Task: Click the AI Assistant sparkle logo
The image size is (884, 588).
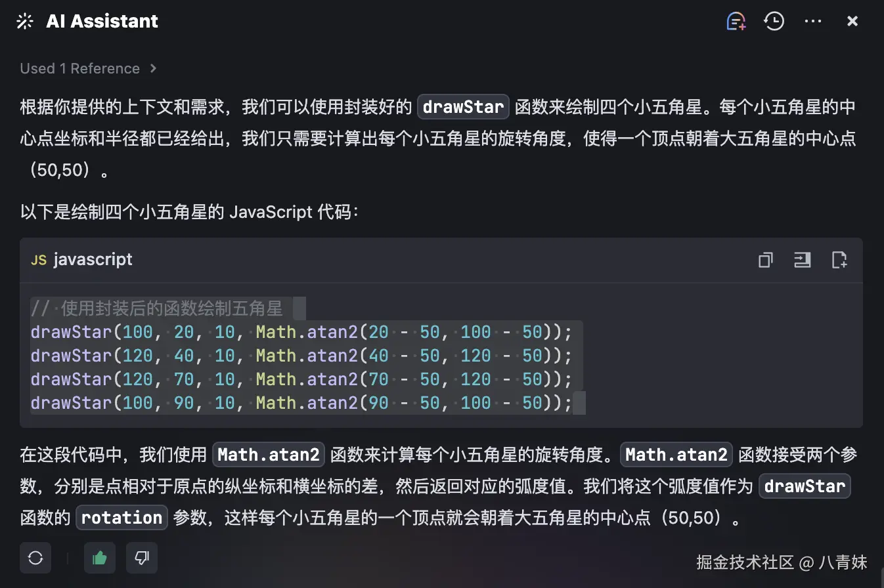Action: [x=25, y=22]
